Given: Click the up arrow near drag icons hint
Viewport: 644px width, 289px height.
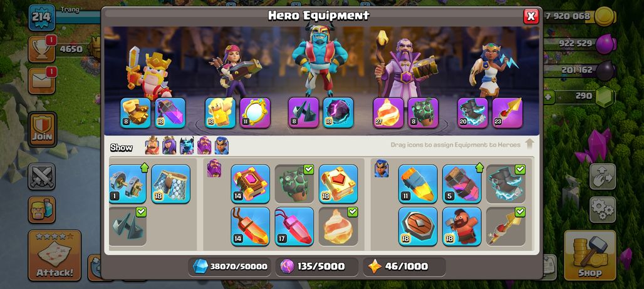Looking at the screenshot, I should click(529, 143).
